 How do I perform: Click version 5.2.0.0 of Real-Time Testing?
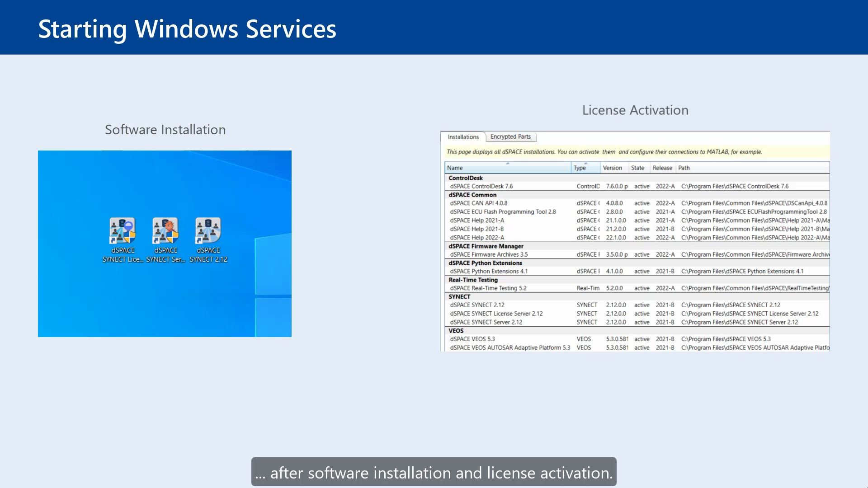(614, 288)
